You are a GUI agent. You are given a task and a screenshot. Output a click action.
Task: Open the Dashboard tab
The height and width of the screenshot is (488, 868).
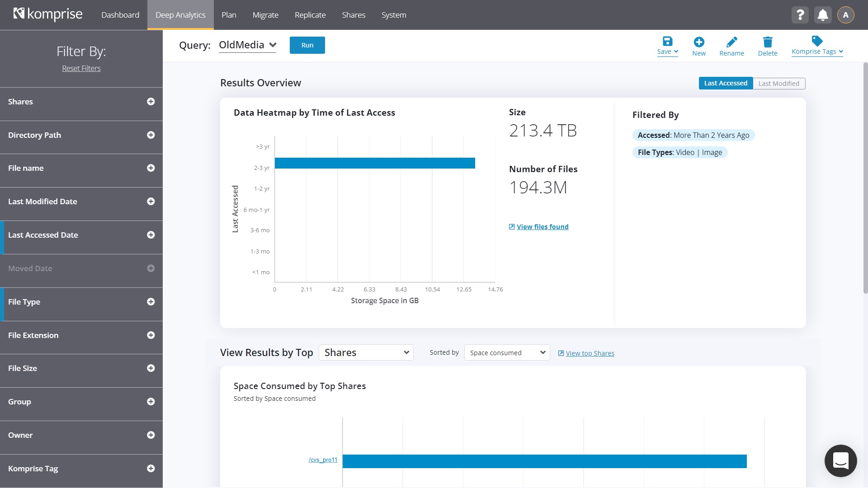click(x=120, y=15)
